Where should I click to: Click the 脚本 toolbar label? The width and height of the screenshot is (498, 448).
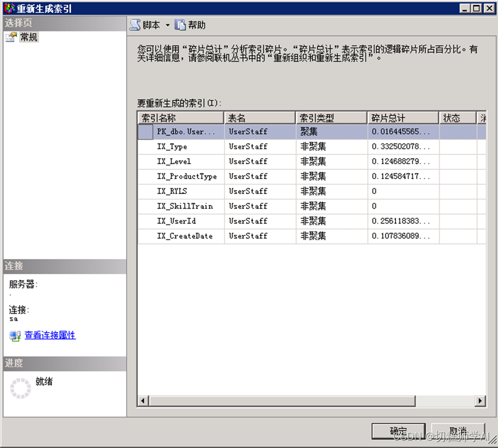151,25
